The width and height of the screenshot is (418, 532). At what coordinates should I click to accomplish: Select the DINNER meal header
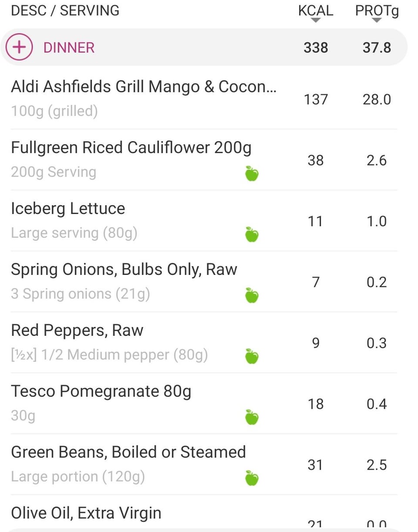[204, 47]
